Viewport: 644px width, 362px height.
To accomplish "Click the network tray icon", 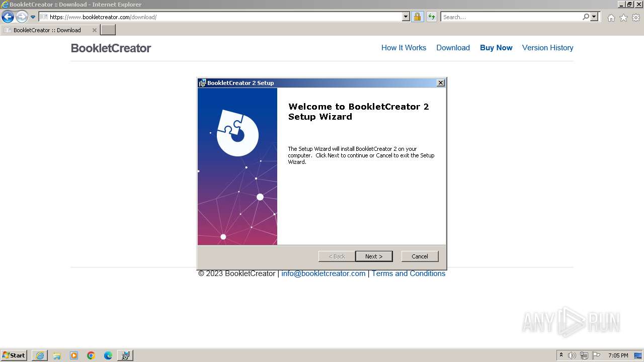I will click(584, 355).
